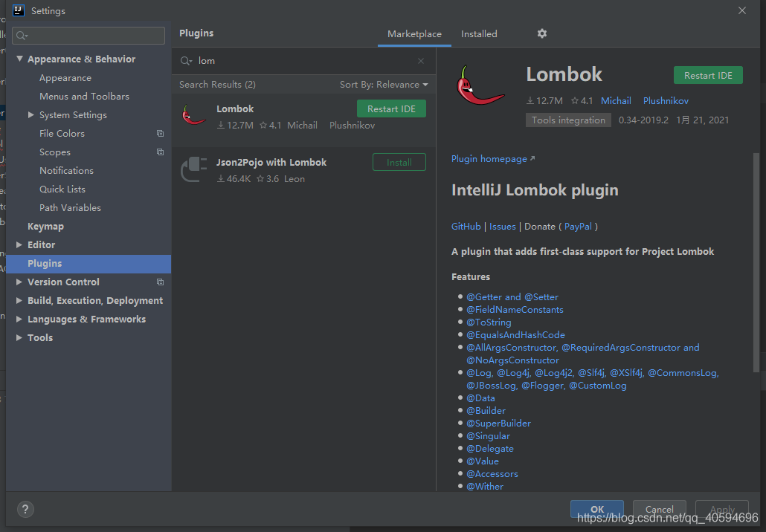This screenshot has width=766, height=532.
Task: Open the @EqualsAndHashCode link
Action: point(515,335)
